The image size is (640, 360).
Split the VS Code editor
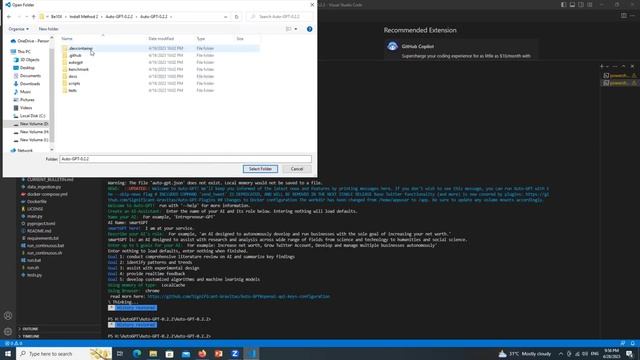tap(624, 16)
